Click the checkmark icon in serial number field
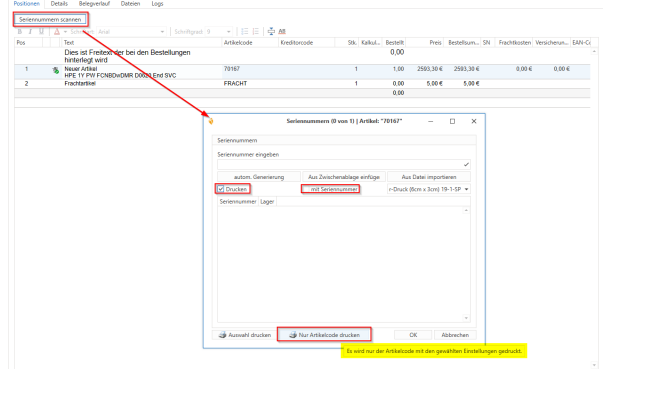Image resolution: width=669 pixels, height=403 pixels. [x=467, y=163]
